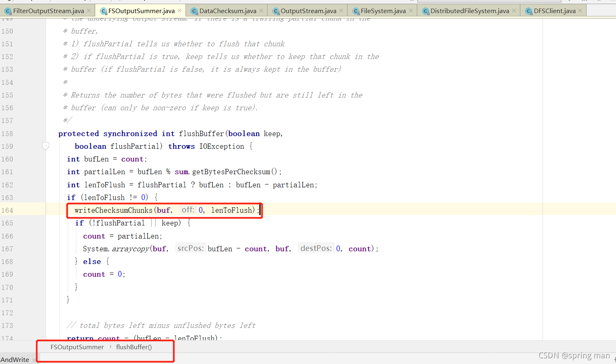Click the class icon on FSOutputSummer.java tab
The height and width of the screenshot is (364, 616).
pyautogui.click(x=103, y=11)
